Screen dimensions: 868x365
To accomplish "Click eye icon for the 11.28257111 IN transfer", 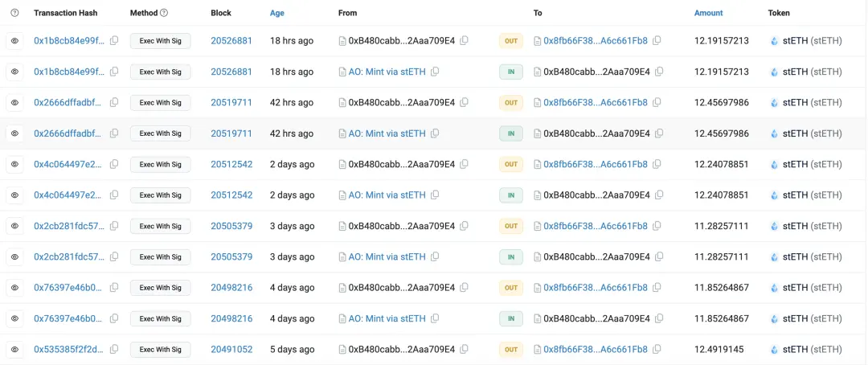I will (x=14, y=257).
